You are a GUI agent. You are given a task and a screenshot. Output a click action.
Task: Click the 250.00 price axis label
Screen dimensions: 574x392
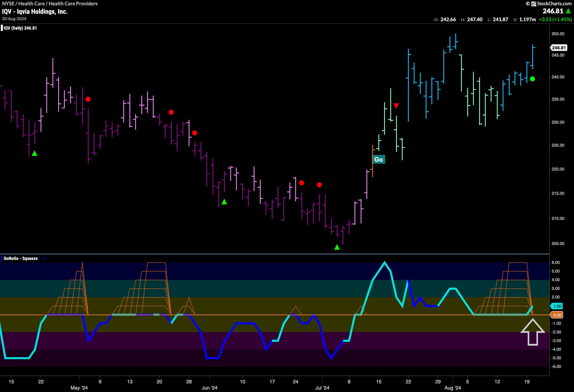pos(558,34)
